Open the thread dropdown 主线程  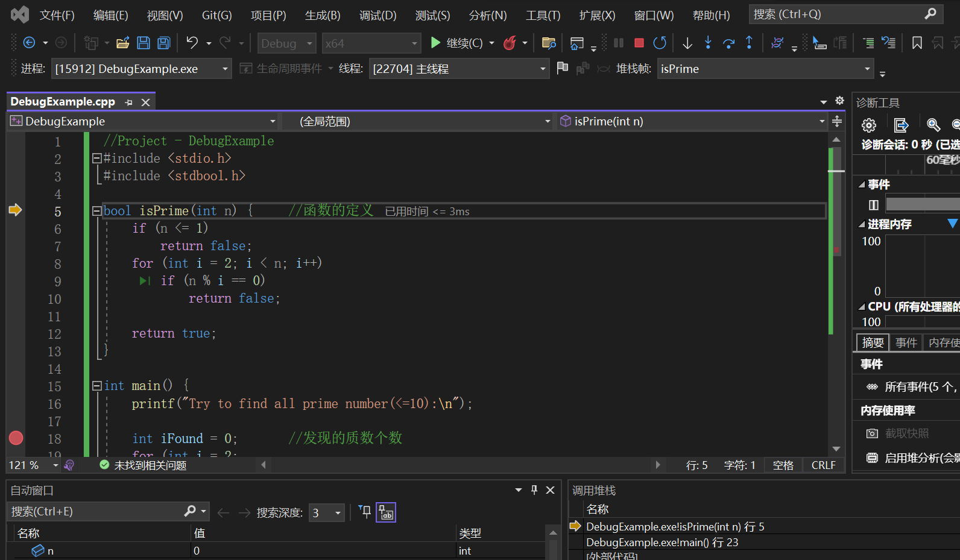click(x=459, y=69)
